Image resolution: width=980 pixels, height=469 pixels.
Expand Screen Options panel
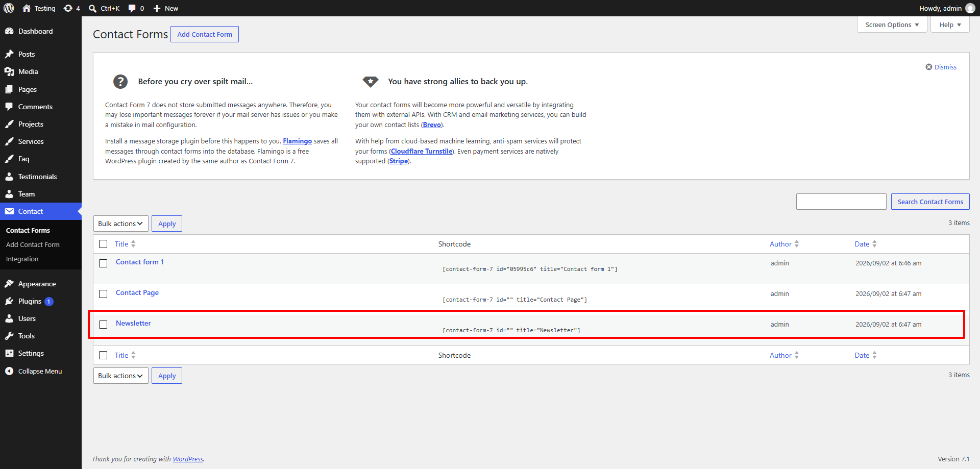click(892, 24)
